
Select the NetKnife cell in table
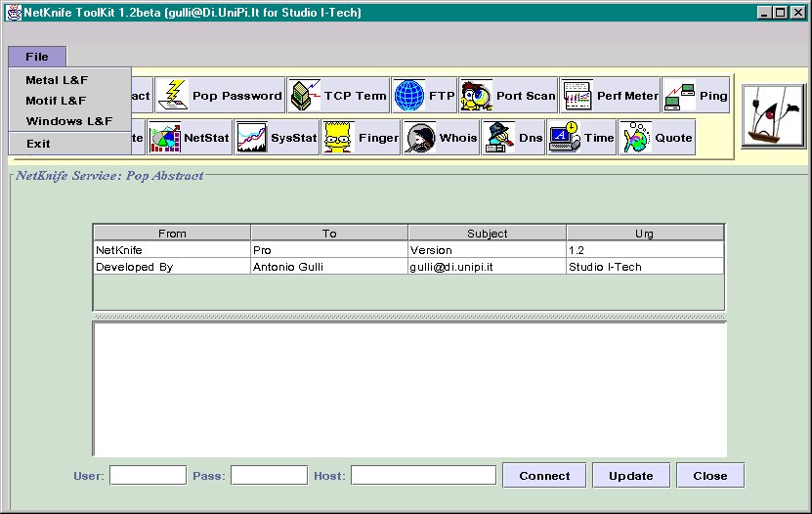tap(172, 249)
